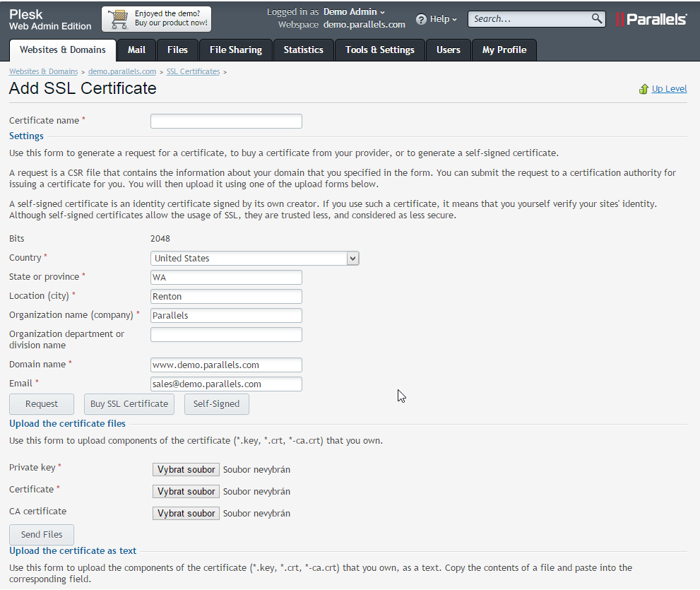Viewport: 700px width, 590px height.
Task: Click the shopping cart demo banner icon
Action: tap(119, 19)
